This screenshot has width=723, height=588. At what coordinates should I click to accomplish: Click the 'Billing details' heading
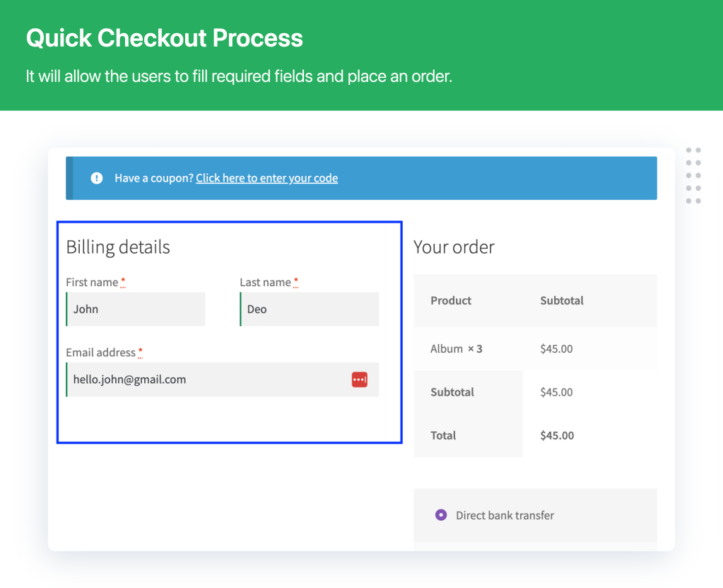click(118, 247)
